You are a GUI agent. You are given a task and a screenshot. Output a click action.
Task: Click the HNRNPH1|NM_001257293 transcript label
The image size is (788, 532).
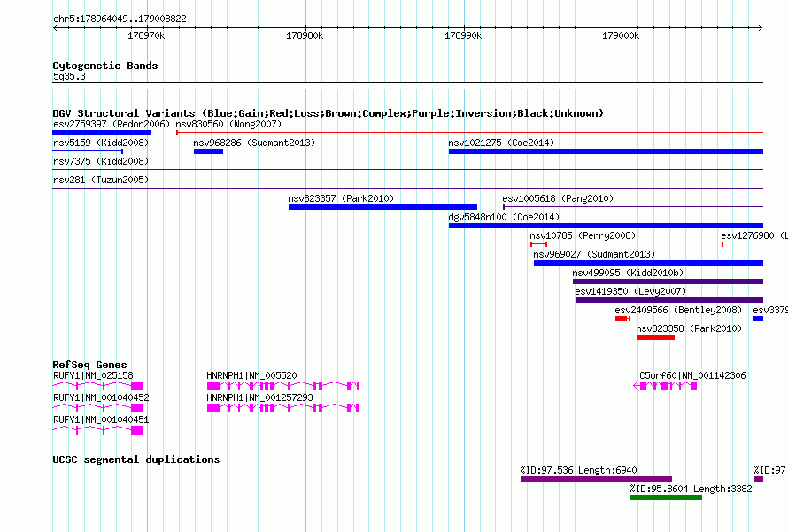[x=259, y=397]
